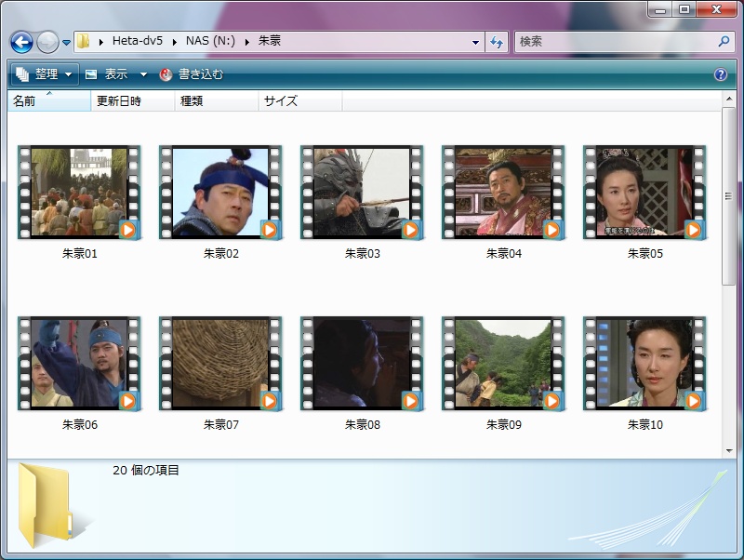The height and width of the screenshot is (560, 744).
Task: Select the 朱蒙07 video thumbnail
Action: (220, 363)
